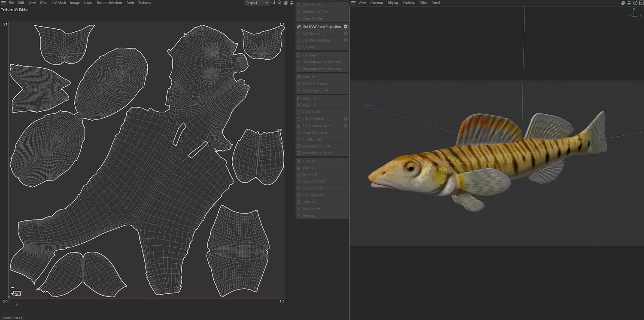The width and height of the screenshot is (644, 320).
Task: Open the Texture Selection menu
Action: click(109, 3)
